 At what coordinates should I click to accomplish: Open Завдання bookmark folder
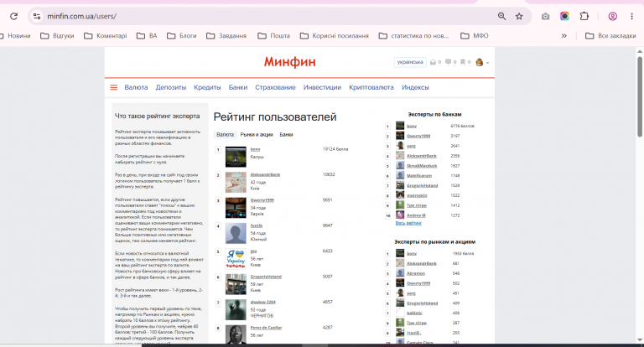226,36
